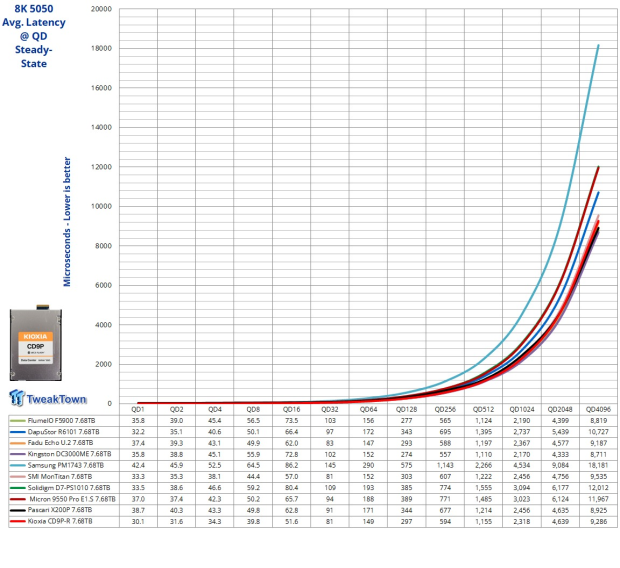
Task: Click the Samsung QD1 value 42.4
Action: pos(138,466)
